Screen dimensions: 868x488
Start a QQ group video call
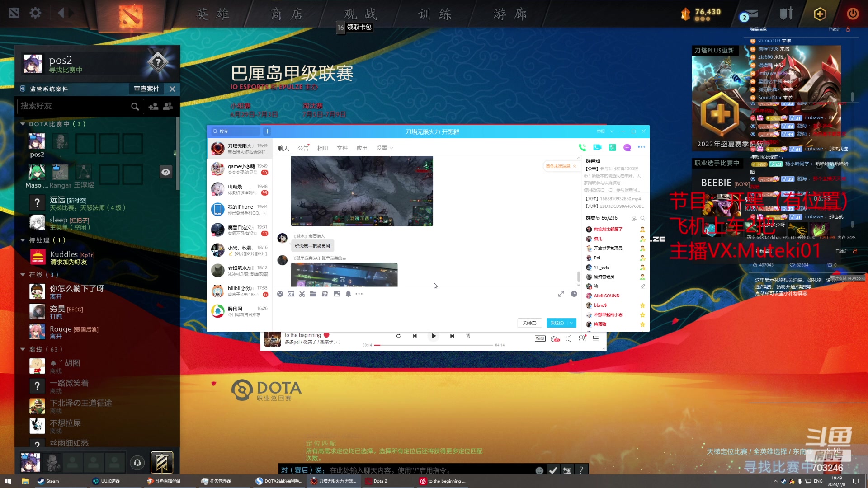tap(597, 147)
